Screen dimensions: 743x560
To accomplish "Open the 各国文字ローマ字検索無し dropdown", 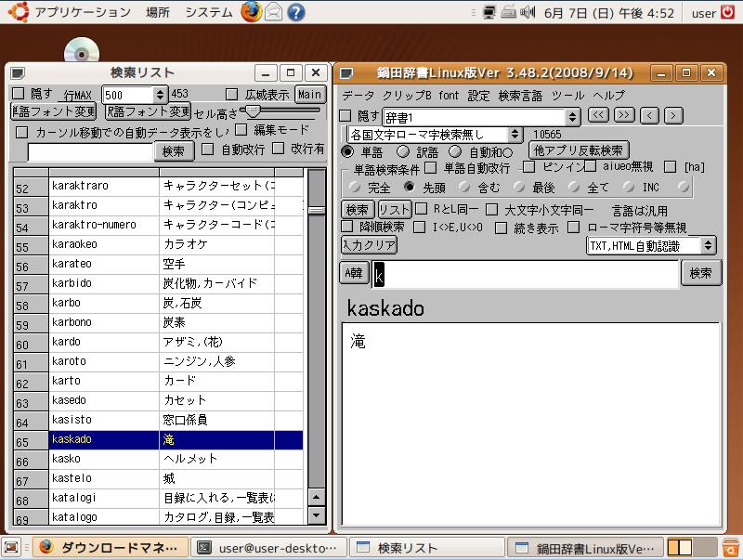I will click(x=435, y=135).
